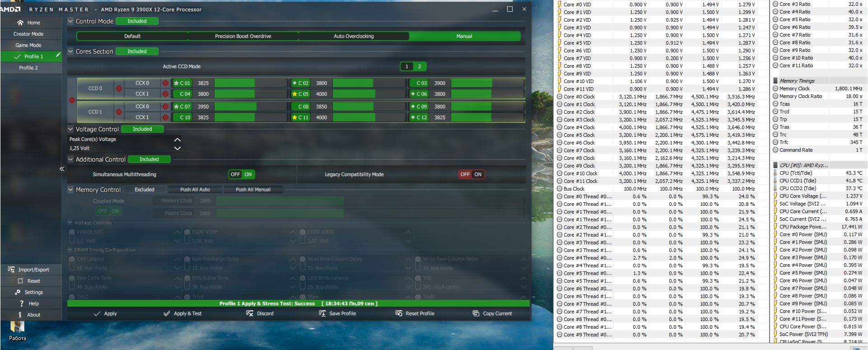Viewport: 868px width, 350px height.
Task: Select the Default control mode tab
Action: 132,36
